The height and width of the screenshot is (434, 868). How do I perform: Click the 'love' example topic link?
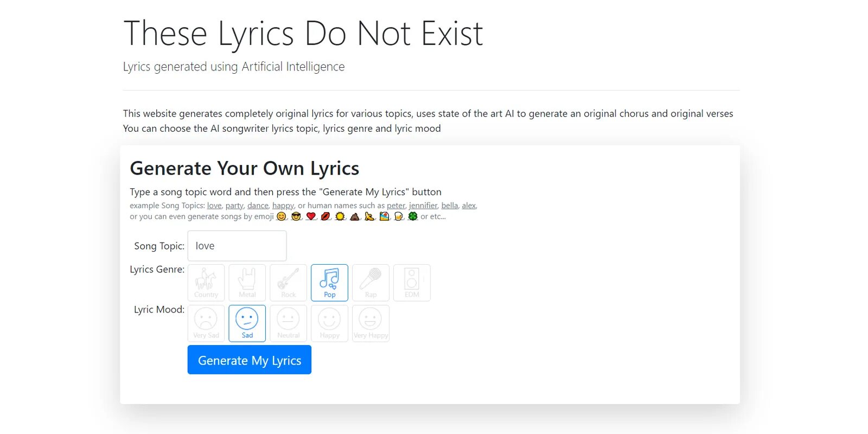click(x=214, y=206)
